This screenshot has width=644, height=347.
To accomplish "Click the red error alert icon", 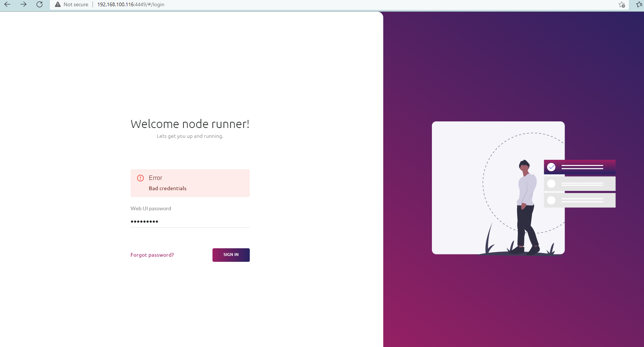I will (140, 178).
